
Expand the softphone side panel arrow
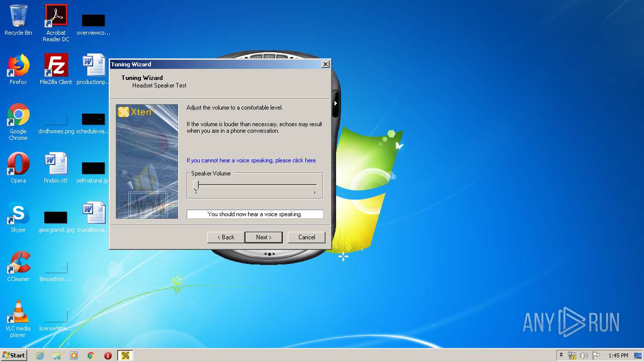click(x=336, y=103)
